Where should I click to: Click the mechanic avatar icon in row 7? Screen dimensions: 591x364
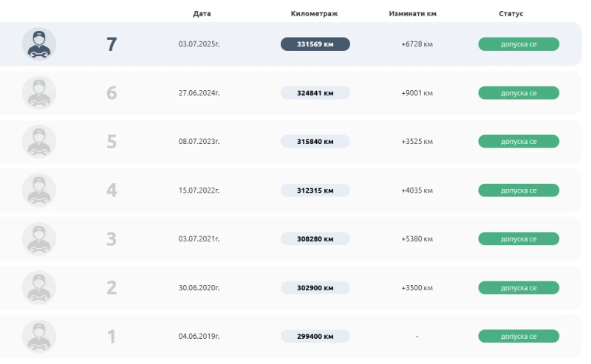39,44
